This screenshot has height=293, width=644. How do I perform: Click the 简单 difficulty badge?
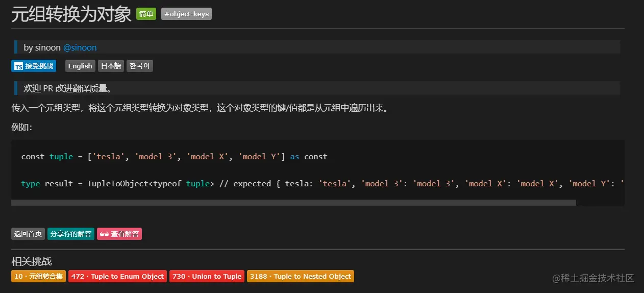coord(146,14)
